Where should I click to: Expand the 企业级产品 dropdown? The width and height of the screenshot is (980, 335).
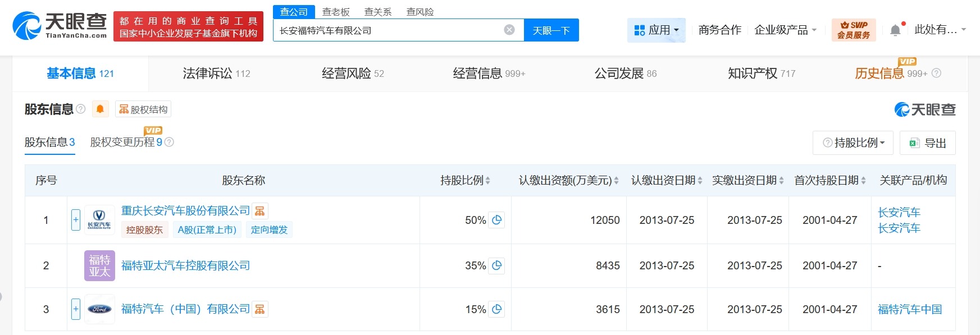tap(785, 30)
